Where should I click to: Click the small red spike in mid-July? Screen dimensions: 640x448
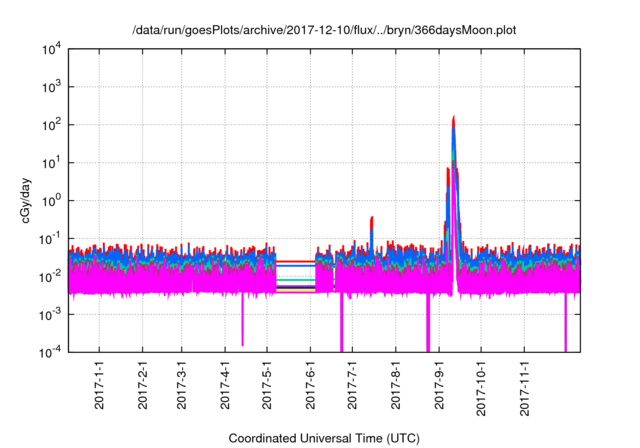click(x=372, y=219)
